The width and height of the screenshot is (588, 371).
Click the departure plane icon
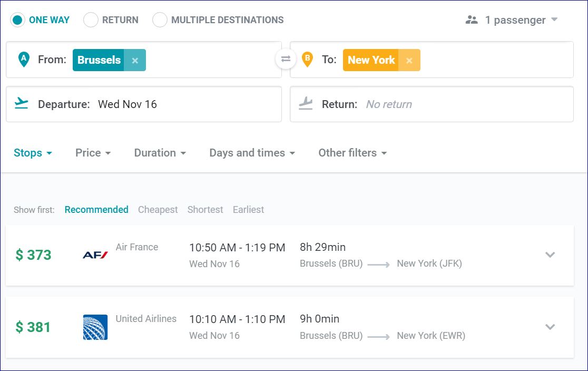click(22, 103)
